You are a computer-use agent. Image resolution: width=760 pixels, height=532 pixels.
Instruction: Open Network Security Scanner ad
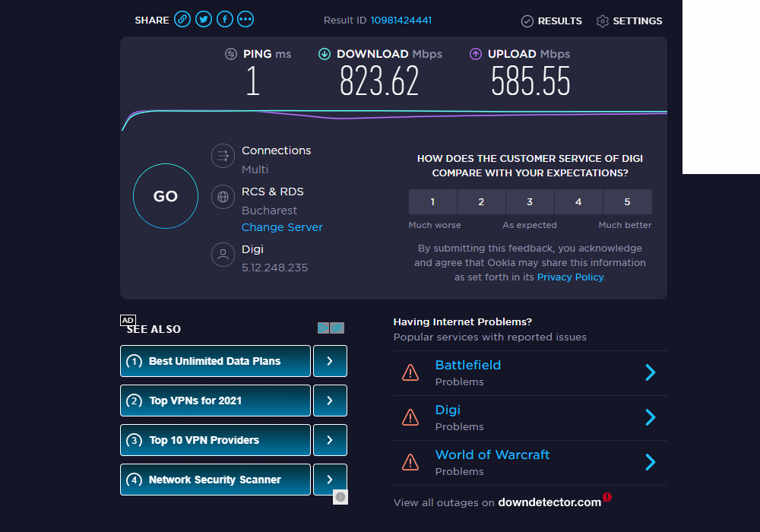pos(215,480)
